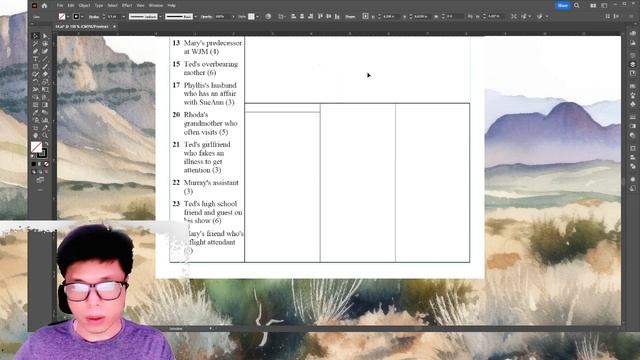The height and width of the screenshot is (360, 640).
Task: Select the Slice tool
Action: click(45, 127)
